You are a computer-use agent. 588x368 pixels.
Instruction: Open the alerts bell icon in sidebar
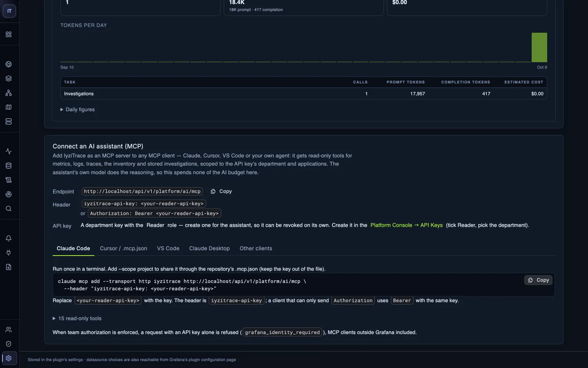tap(9, 238)
